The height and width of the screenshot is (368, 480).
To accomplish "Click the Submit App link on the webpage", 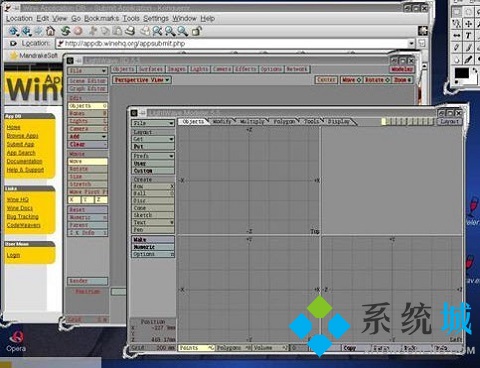I will click(20, 144).
